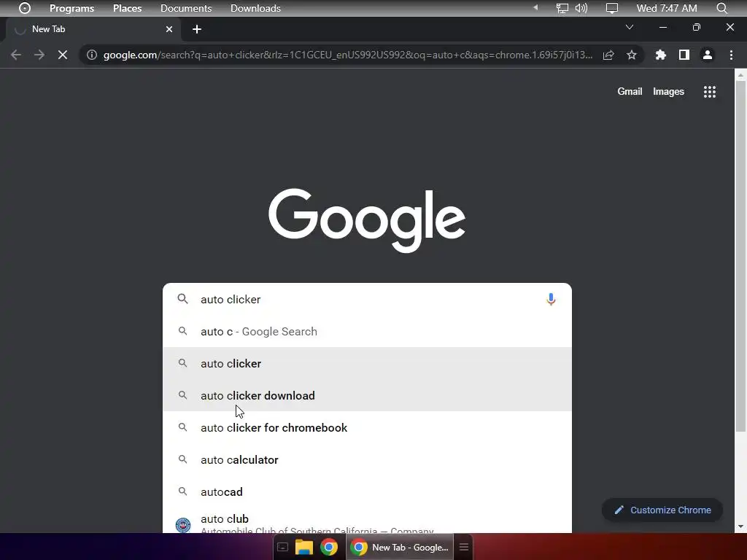Expand hidden tray icons arrow in top panel
747x560 pixels.
tap(535, 7)
